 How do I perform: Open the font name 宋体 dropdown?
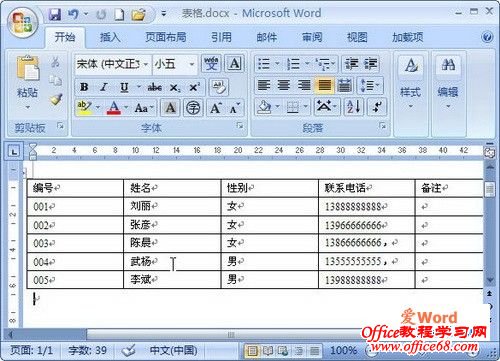pyautogui.click(x=146, y=64)
